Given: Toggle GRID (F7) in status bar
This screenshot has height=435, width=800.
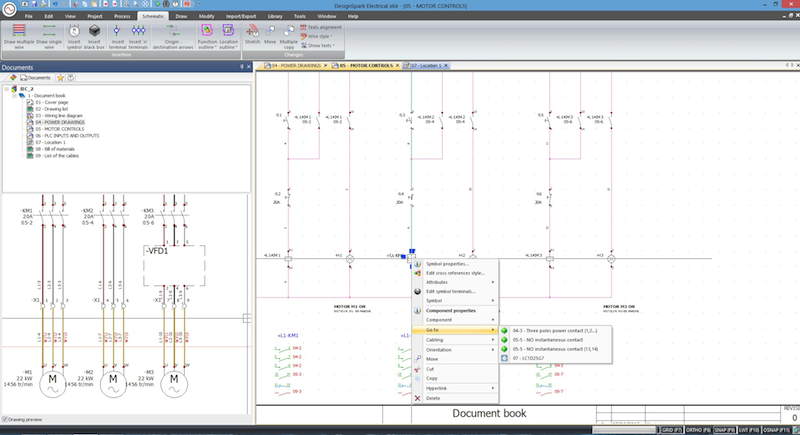Looking at the screenshot, I should click(671, 430).
